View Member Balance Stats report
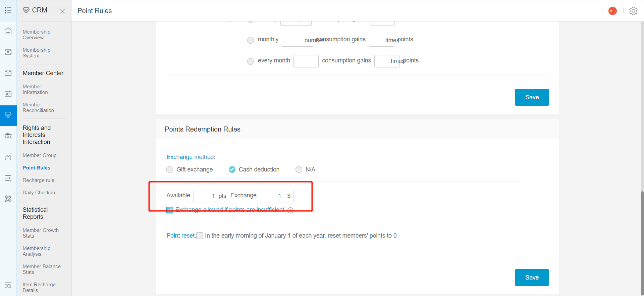 [x=42, y=269]
